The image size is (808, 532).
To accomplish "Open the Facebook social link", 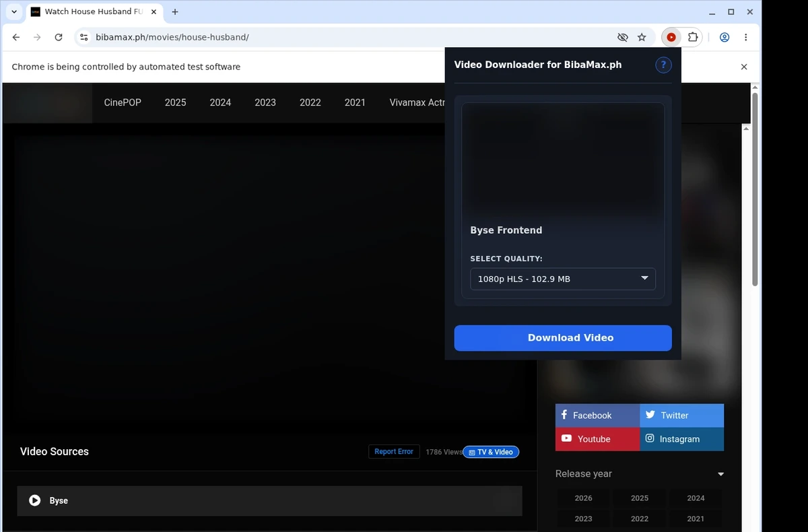I will click(597, 415).
